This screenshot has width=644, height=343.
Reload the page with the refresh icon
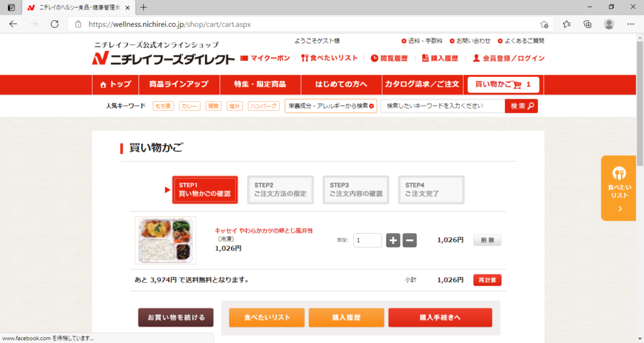click(x=55, y=24)
